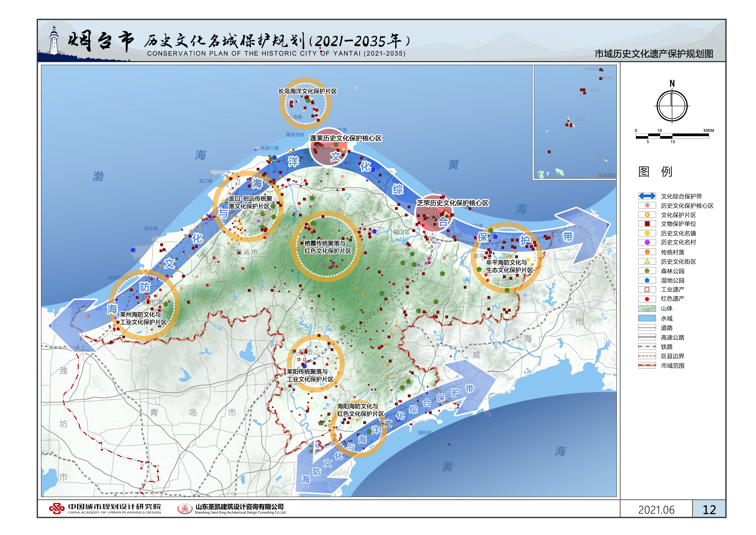The height and width of the screenshot is (535, 756).
Task: Click the 文化保护片区 orange ring legend icon
Action: [647, 215]
